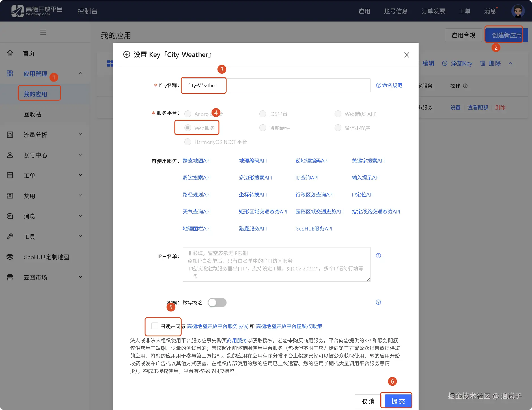Open the 天气查询API link
Image resolution: width=532 pixels, height=410 pixels.
(x=197, y=212)
